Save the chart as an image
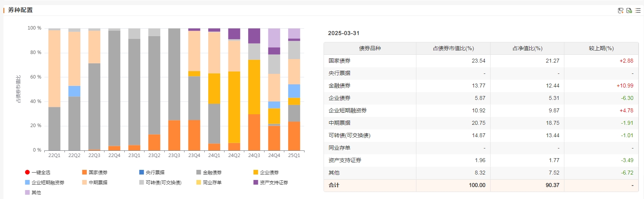The width and height of the screenshot is (644, 199). point(621,10)
